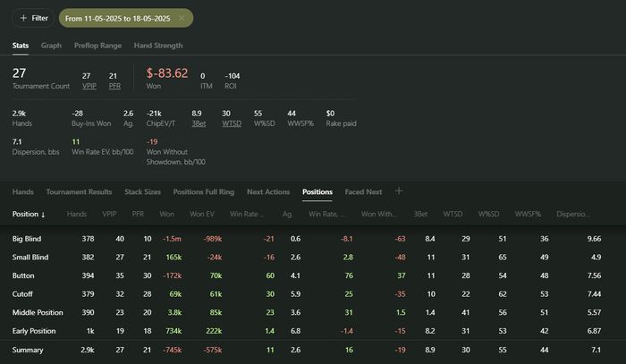Sort table by Hands column header
This screenshot has width=626, height=364.
click(x=76, y=215)
